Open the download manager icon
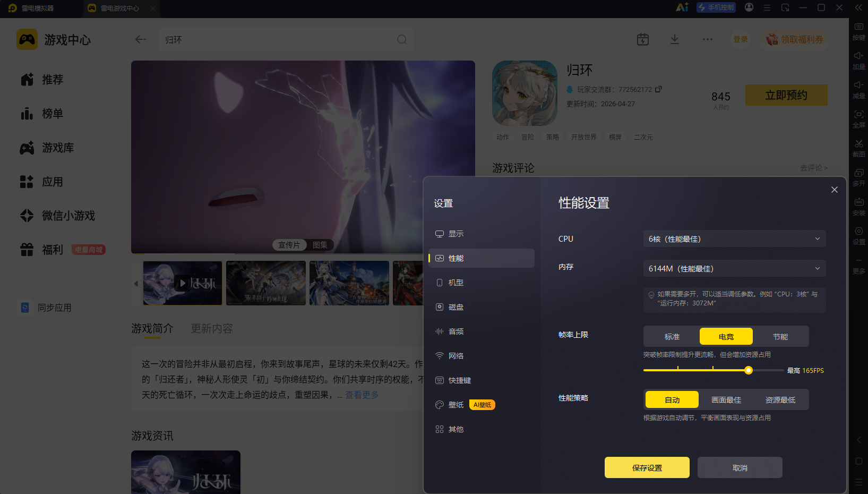 675,39
